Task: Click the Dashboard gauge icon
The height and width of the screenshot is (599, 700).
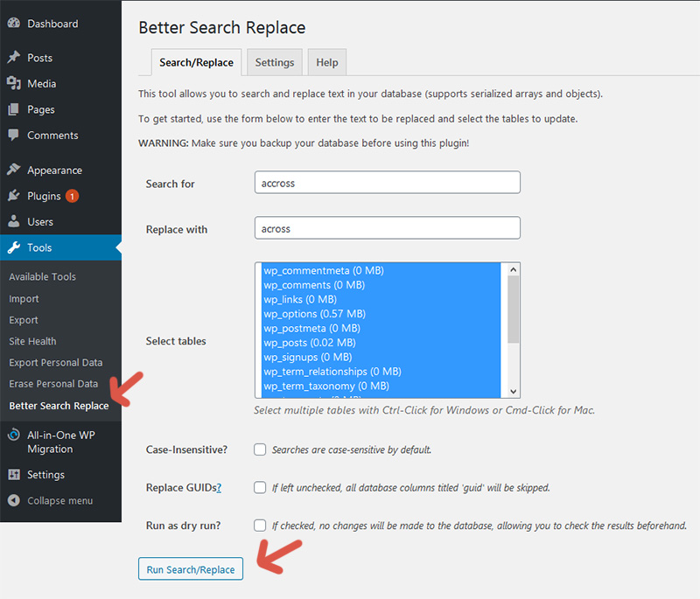Action: (x=14, y=24)
